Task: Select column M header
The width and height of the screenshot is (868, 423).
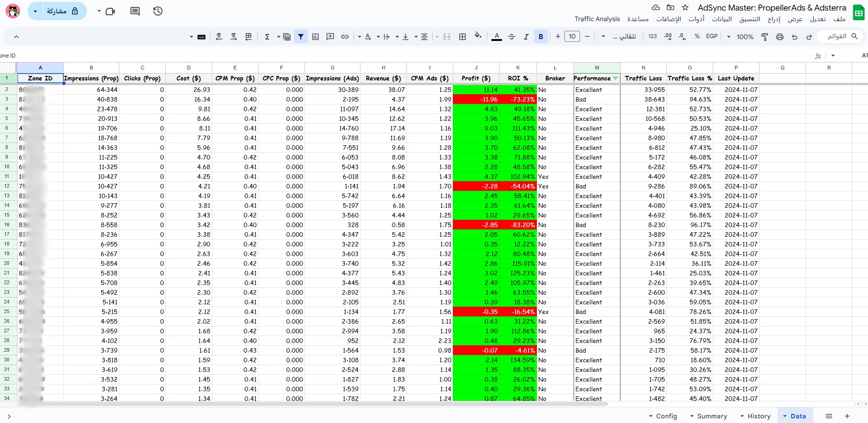Action: (597, 68)
